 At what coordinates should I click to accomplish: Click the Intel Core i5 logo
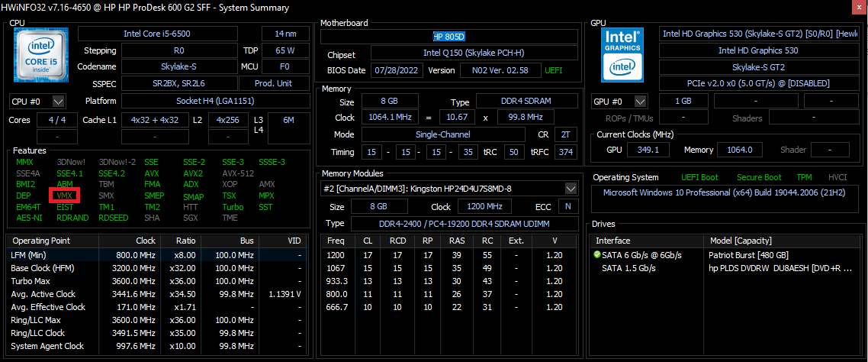(x=40, y=54)
